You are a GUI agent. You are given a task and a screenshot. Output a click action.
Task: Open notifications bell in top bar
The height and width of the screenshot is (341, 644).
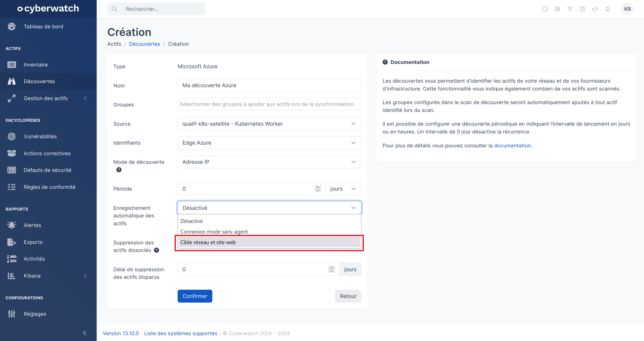point(608,9)
